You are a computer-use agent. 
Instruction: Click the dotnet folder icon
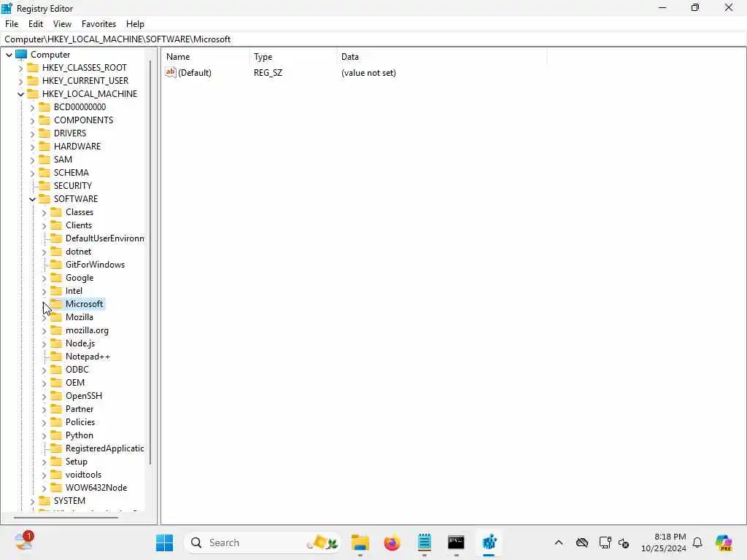56,251
